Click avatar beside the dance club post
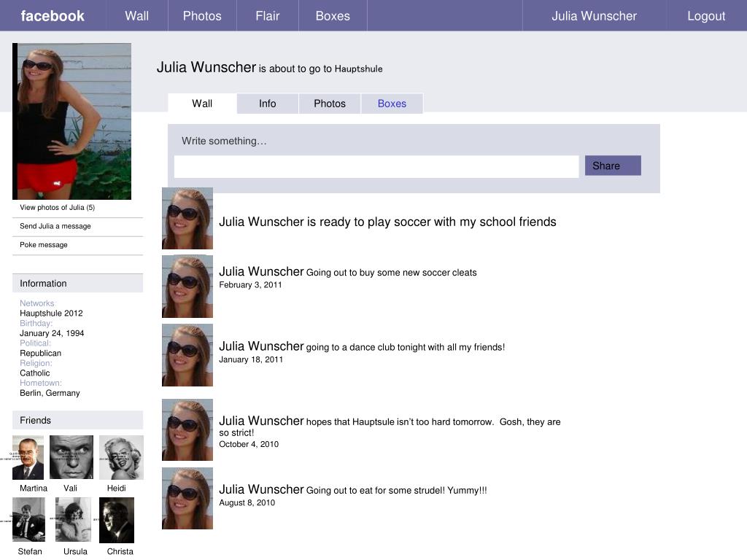The height and width of the screenshot is (560, 747). [187, 355]
